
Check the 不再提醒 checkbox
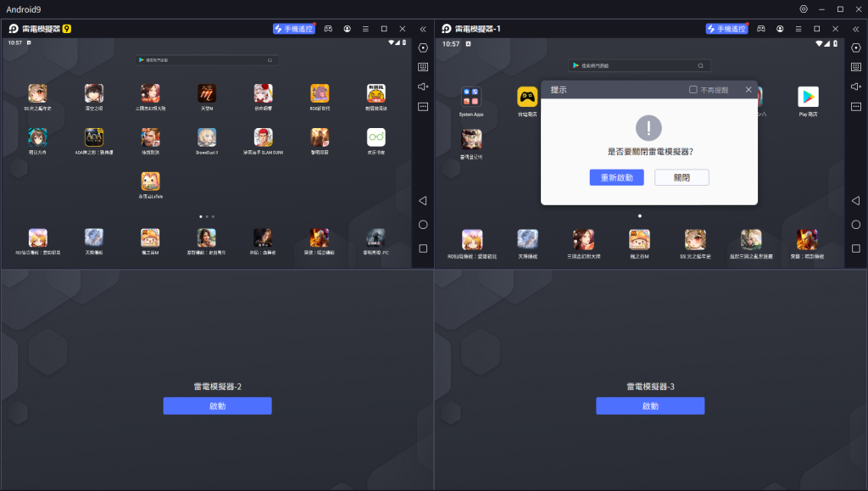(x=693, y=89)
